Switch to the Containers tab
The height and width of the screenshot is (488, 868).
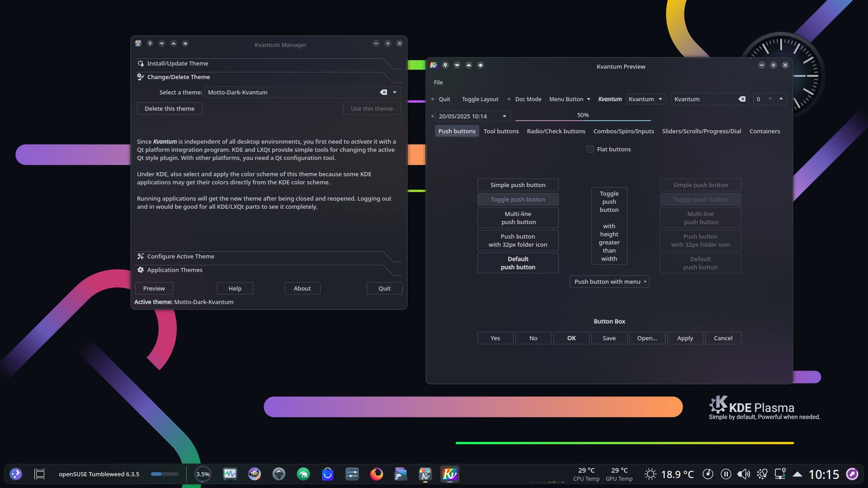764,131
